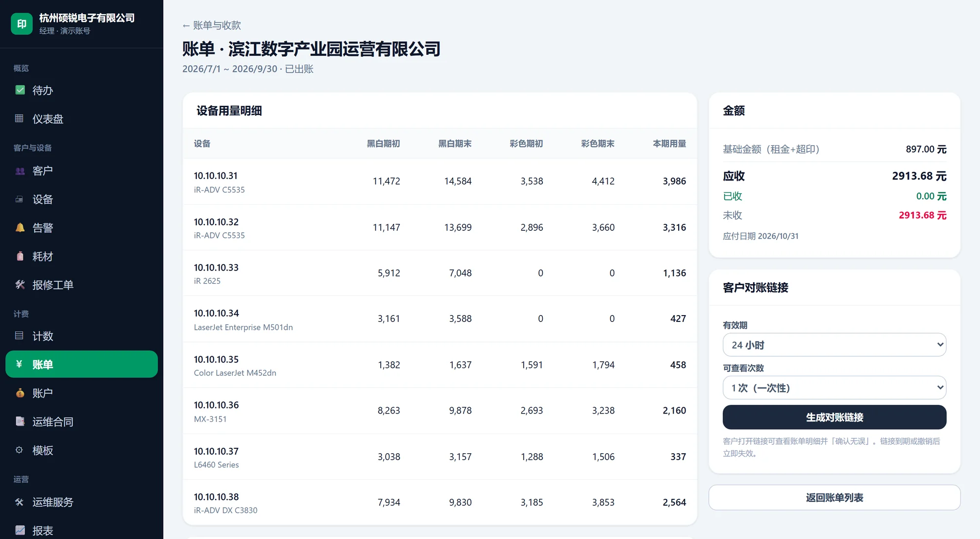Click the people icon beside 客户

(x=20, y=171)
